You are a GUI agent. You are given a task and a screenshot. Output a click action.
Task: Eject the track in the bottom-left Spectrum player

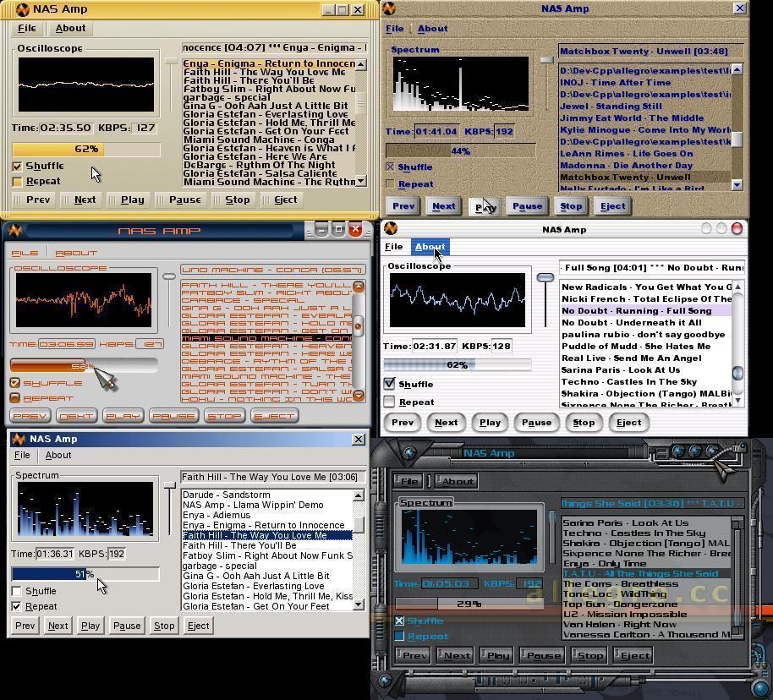coord(198,626)
